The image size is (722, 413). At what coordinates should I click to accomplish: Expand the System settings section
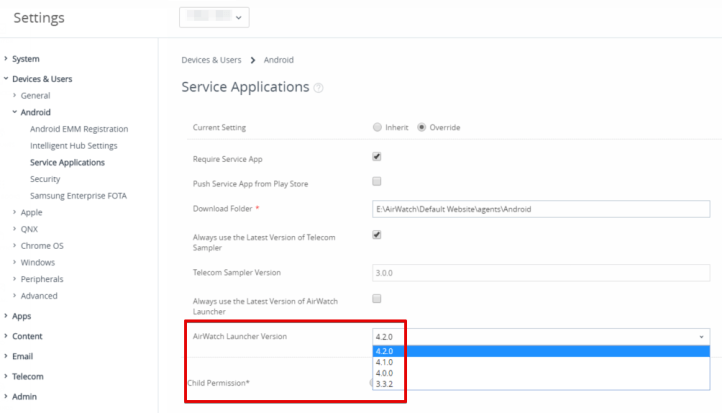pos(26,59)
